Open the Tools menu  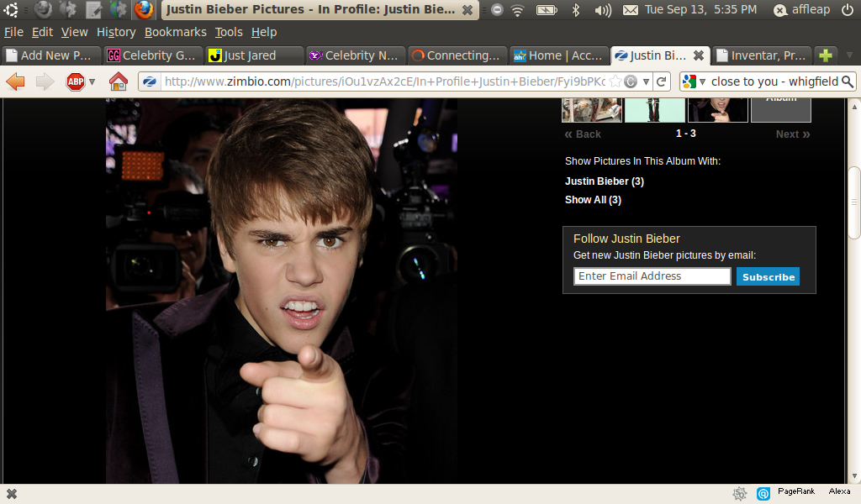point(229,33)
